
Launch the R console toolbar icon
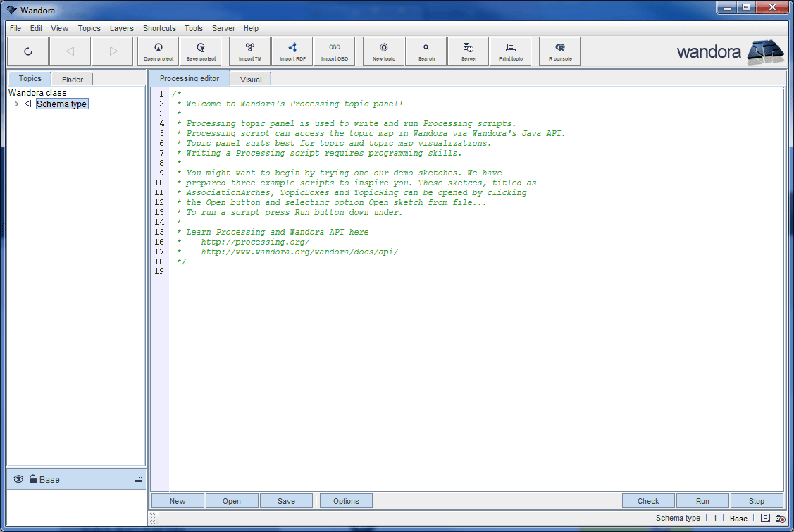[x=559, y=50]
